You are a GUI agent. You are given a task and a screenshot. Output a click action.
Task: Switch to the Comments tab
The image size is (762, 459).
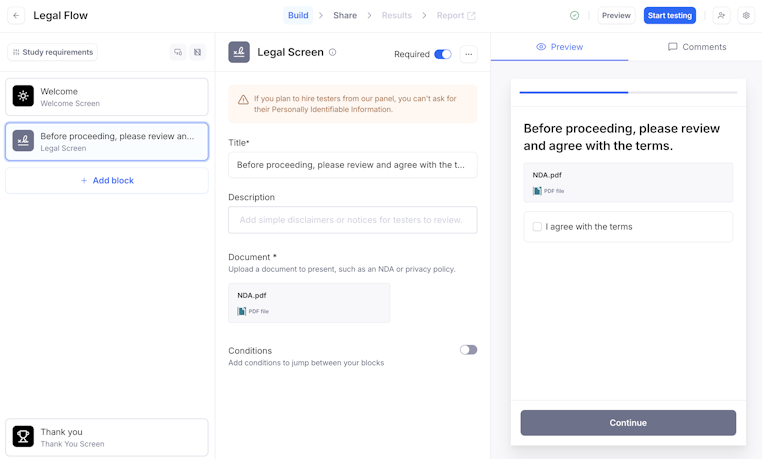(x=697, y=47)
